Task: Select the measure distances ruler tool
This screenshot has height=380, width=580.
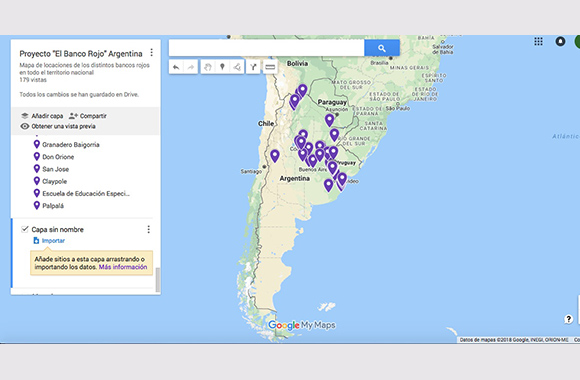Action: 270,67
